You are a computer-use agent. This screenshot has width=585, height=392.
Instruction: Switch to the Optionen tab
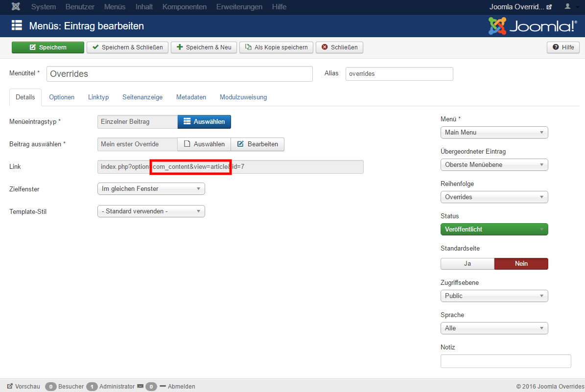point(62,97)
